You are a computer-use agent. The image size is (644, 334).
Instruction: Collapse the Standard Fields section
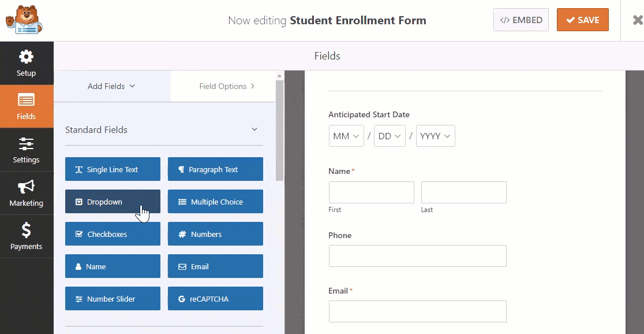254,129
